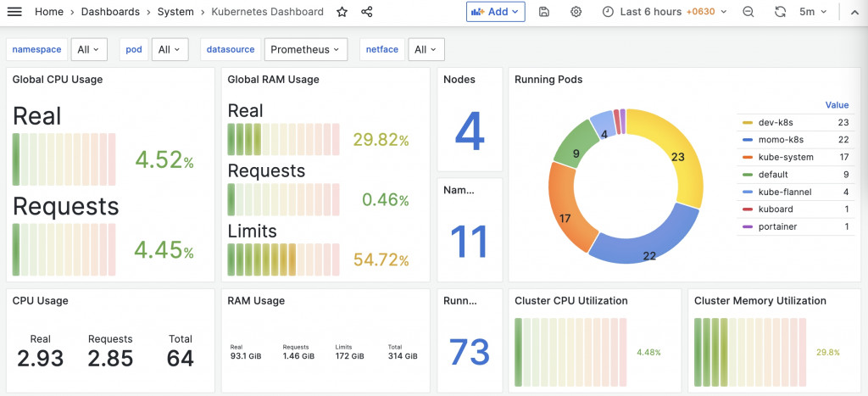Star the Kubernetes Dashboard as favorite
Screen dimensions: 868x396
pos(342,12)
